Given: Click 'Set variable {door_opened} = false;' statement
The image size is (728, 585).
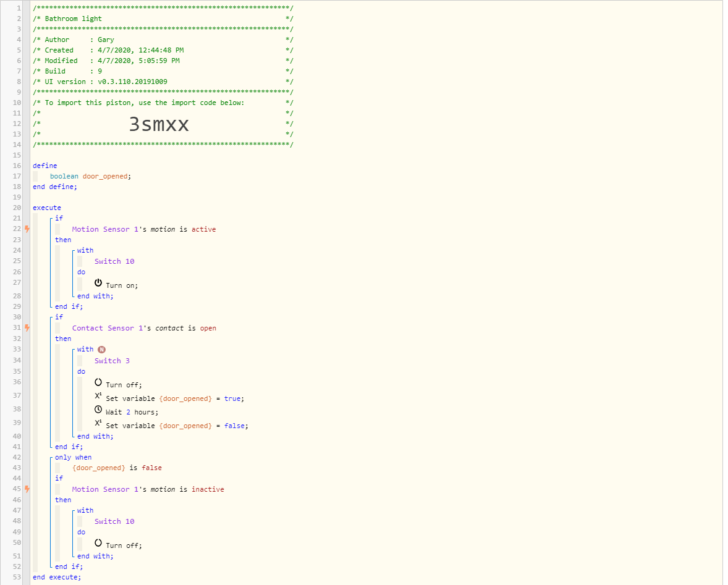Looking at the screenshot, I should [177, 426].
